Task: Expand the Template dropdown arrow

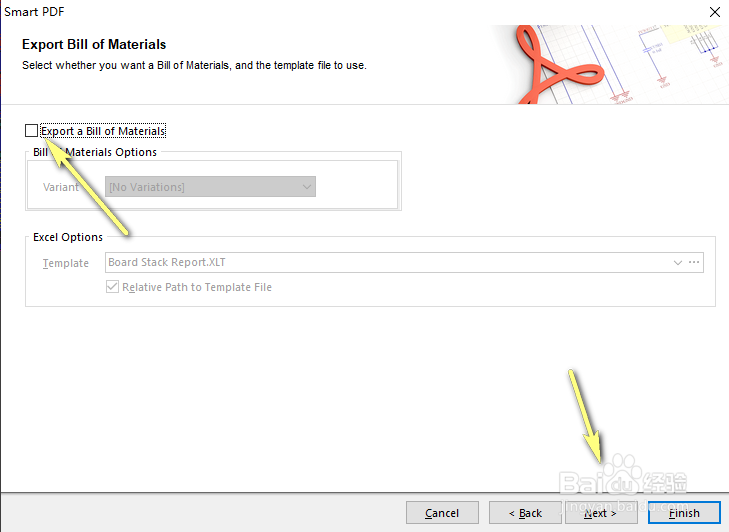Action: (x=677, y=263)
